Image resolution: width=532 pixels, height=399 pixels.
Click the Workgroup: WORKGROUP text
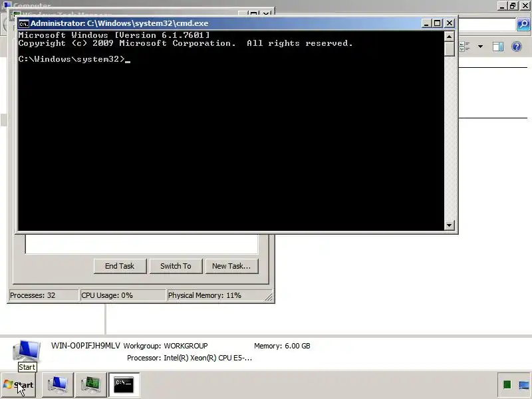pos(166,346)
